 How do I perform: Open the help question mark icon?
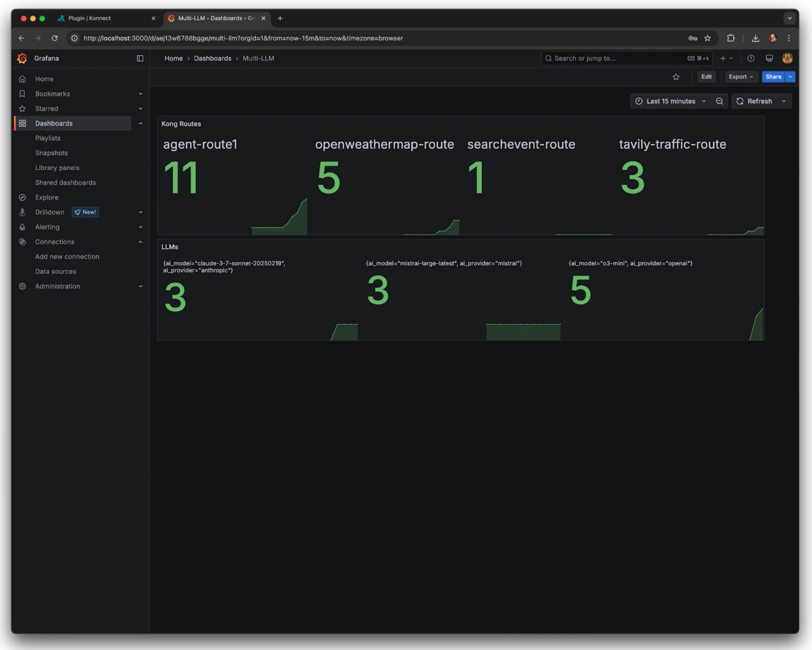[751, 58]
